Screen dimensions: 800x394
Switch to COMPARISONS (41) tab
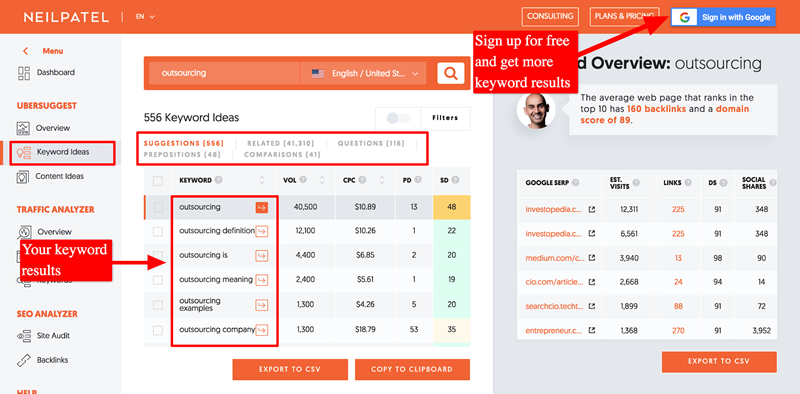point(282,155)
